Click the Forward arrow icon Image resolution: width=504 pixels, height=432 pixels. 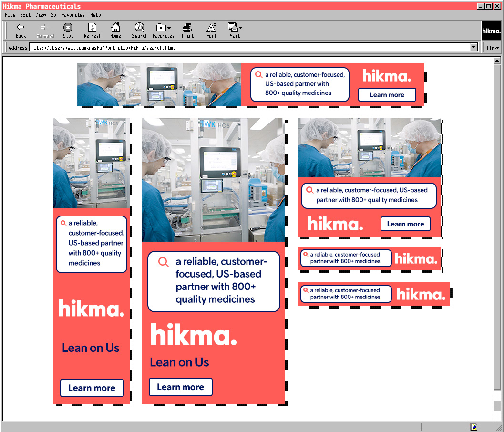click(x=44, y=27)
